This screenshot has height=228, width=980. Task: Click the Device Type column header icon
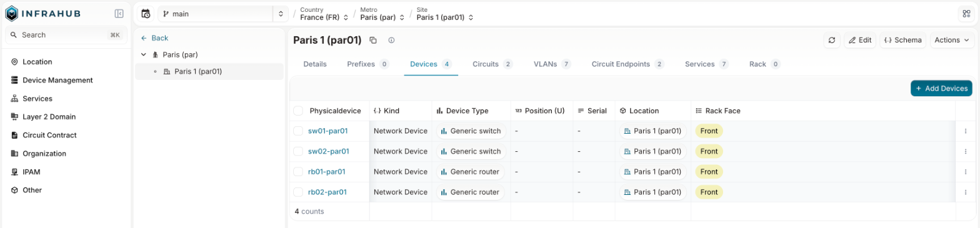pos(439,111)
